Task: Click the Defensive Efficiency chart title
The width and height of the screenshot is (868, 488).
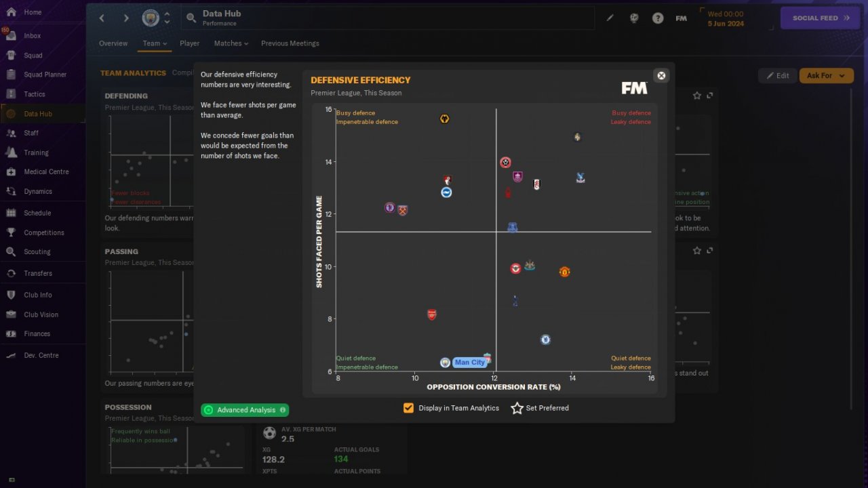Action: [x=361, y=80]
